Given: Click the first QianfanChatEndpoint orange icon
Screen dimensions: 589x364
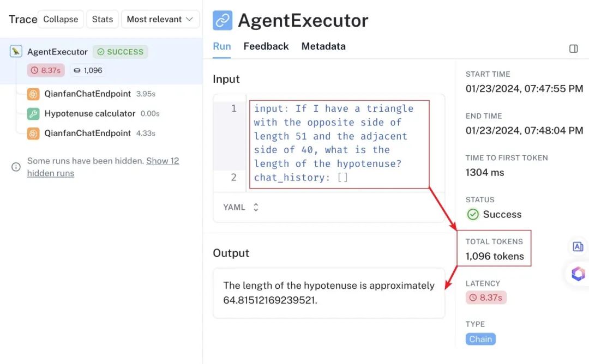Looking at the screenshot, I should [33, 94].
